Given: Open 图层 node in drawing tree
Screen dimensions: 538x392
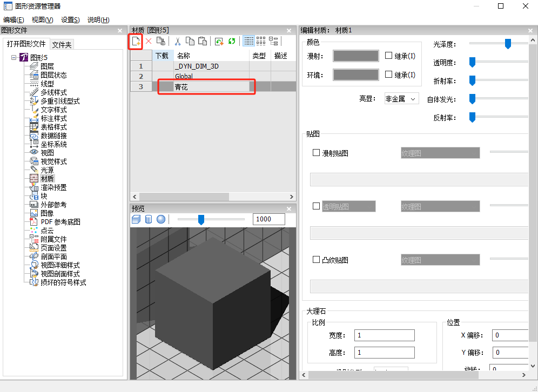Looking at the screenshot, I should click(x=47, y=66).
